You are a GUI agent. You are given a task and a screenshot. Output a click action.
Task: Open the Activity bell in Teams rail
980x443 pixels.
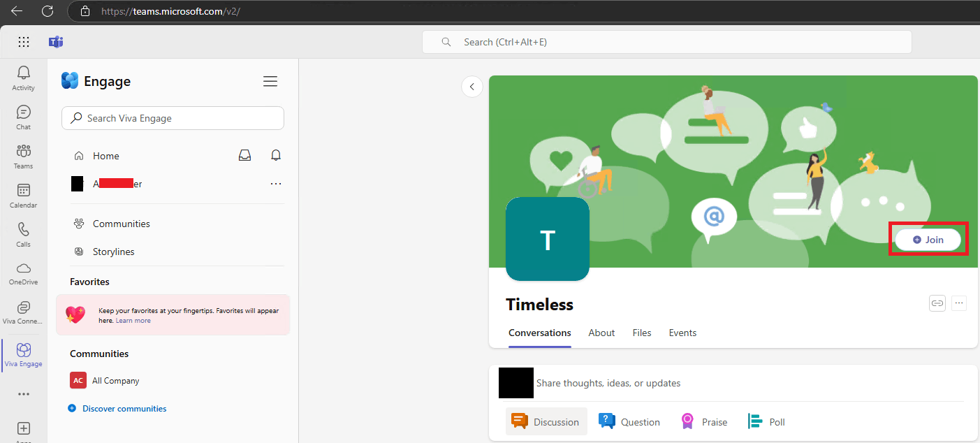(x=23, y=78)
